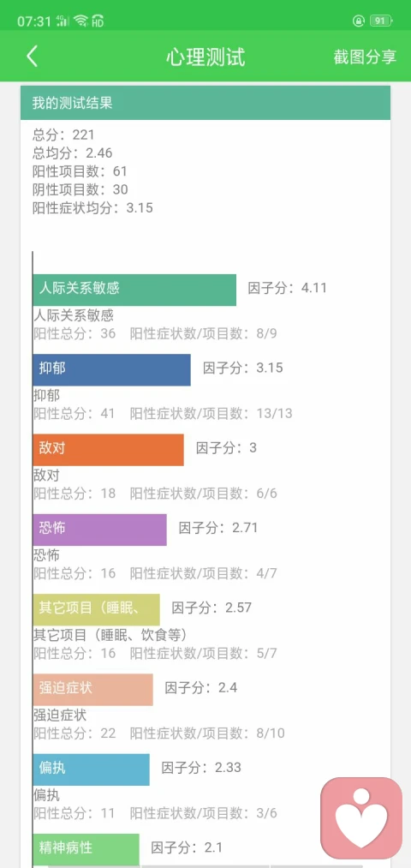The image size is (411, 868).
Task: Go back using the left arrow icon
Action: (32, 57)
